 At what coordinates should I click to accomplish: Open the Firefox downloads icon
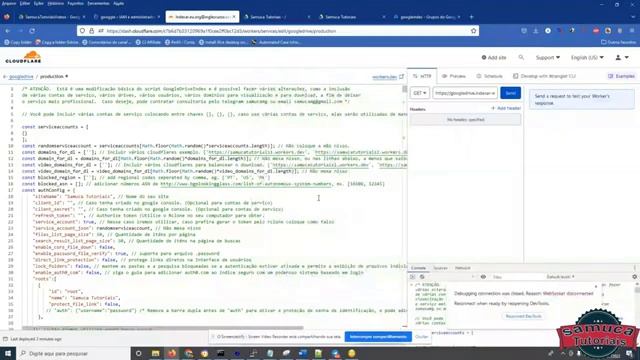point(536,31)
